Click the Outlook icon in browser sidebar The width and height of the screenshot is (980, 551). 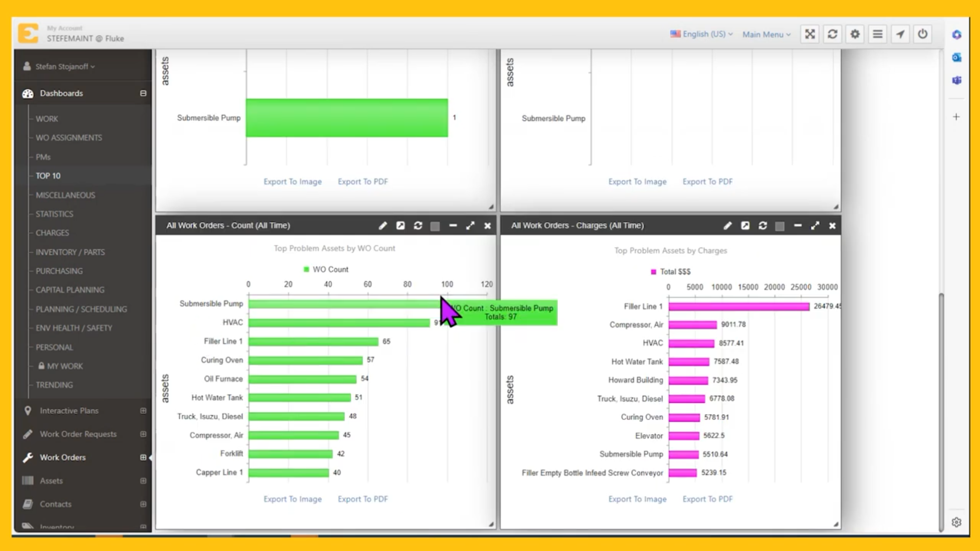(x=957, y=57)
